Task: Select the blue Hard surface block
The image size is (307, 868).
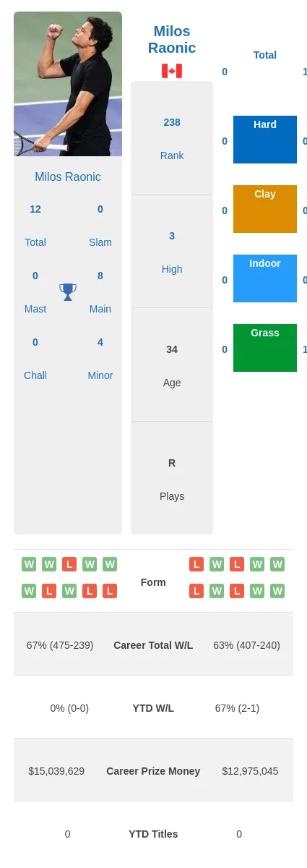Action: click(265, 140)
